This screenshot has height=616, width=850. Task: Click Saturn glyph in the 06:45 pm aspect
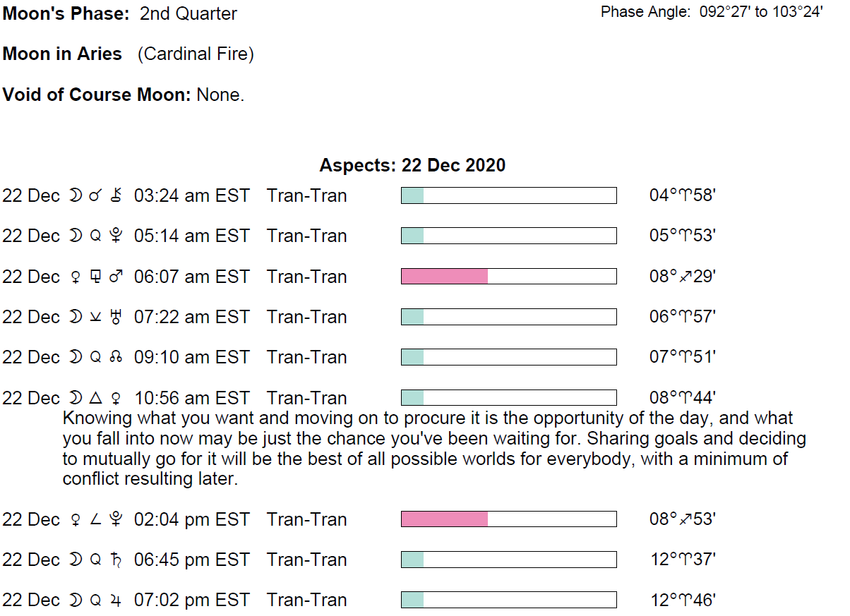[x=117, y=560]
